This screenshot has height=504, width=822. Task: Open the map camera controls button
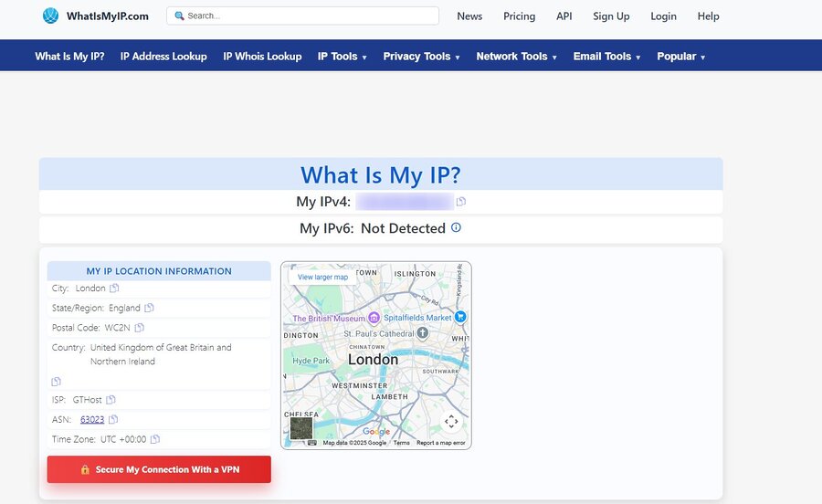(x=451, y=421)
